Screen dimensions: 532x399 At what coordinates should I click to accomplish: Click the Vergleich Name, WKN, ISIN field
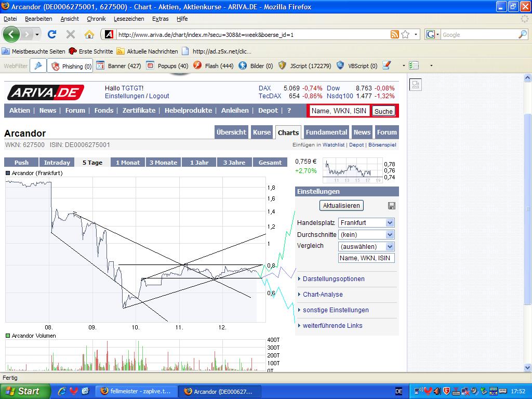pos(366,258)
